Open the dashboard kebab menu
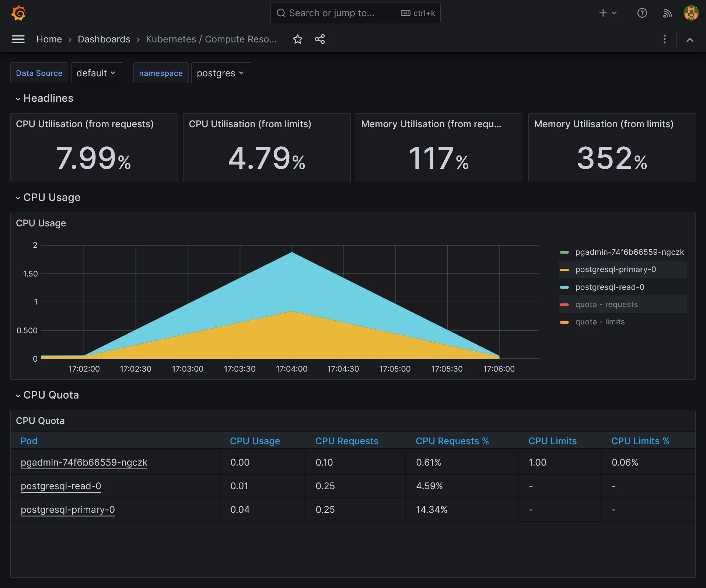The height and width of the screenshot is (588, 706). (664, 39)
